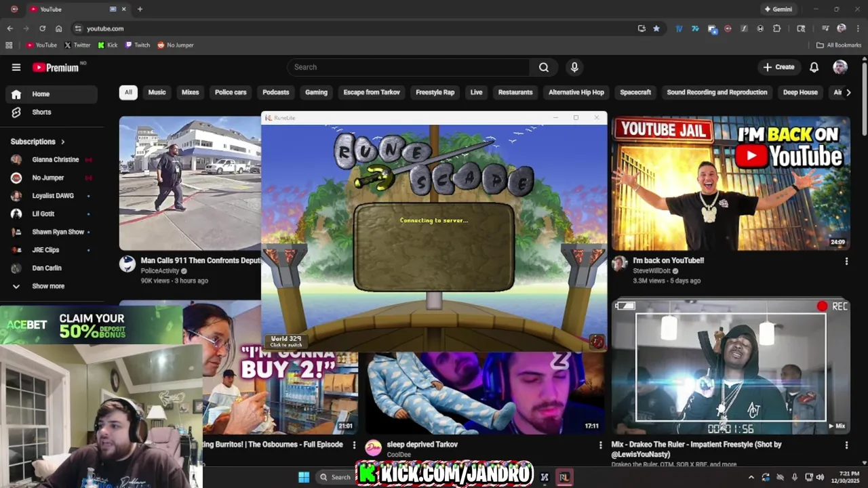The image size is (868, 488).
Task: Open options menu for sleep deprived Tarkov
Action: pos(600,445)
